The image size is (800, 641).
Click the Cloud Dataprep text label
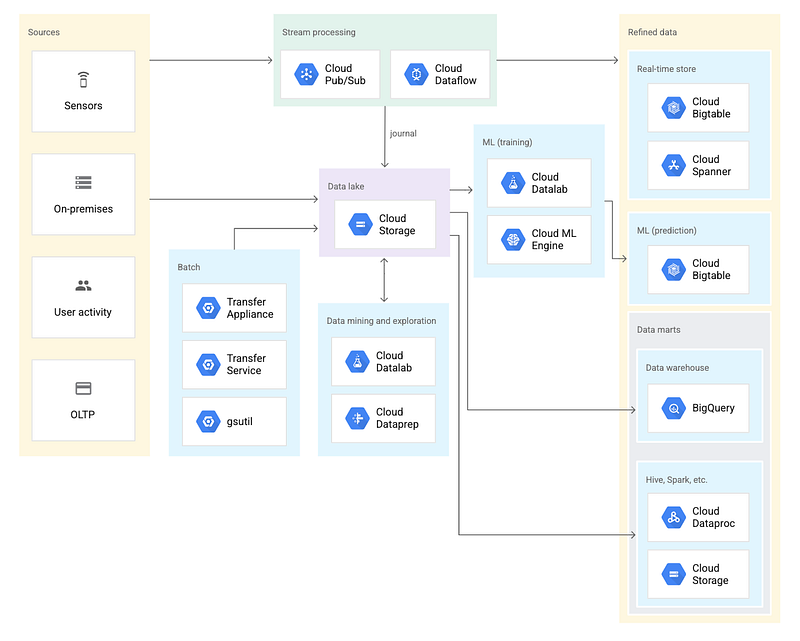coord(397,418)
